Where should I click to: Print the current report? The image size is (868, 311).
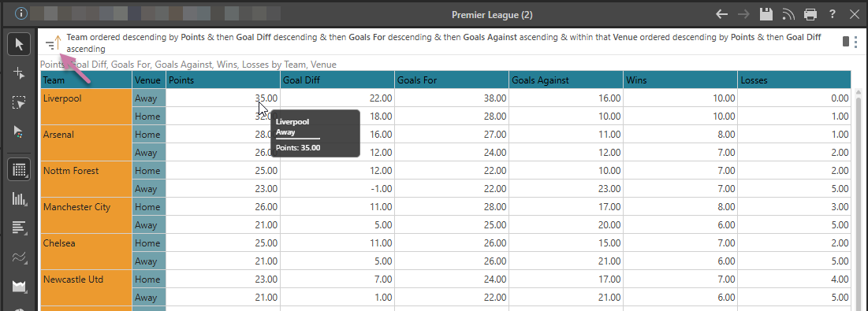point(810,14)
